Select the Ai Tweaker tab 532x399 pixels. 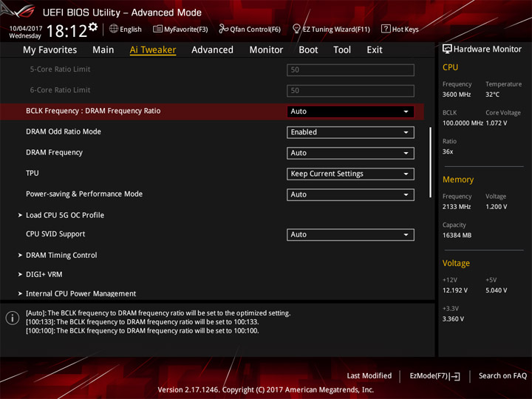153,50
